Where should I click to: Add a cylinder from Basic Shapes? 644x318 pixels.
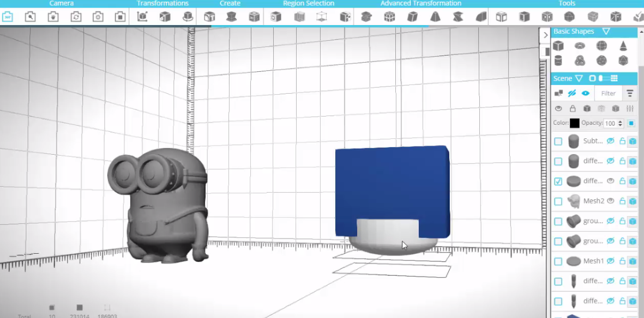coord(558,61)
